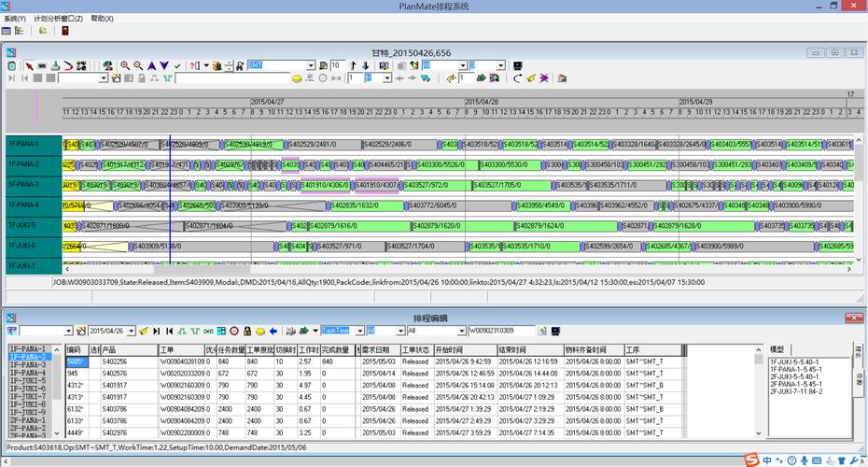Click the black up arrow beside value 10
This screenshot has height=467, width=868.
353,65
